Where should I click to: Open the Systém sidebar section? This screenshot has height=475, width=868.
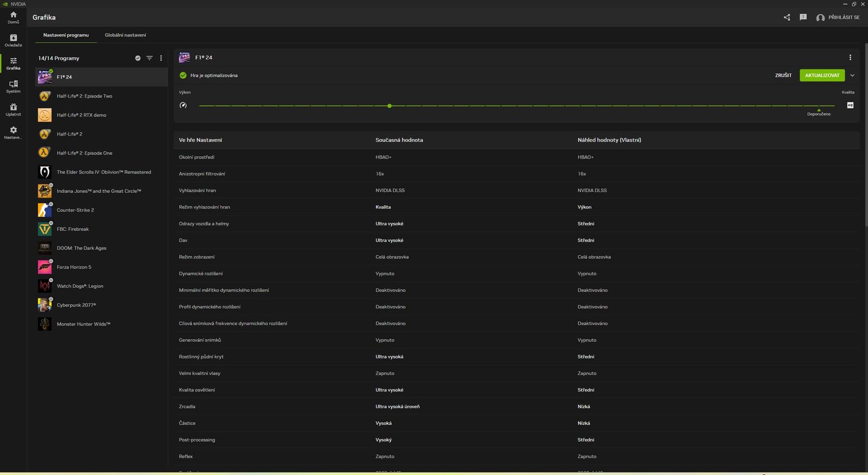pyautogui.click(x=13, y=87)
